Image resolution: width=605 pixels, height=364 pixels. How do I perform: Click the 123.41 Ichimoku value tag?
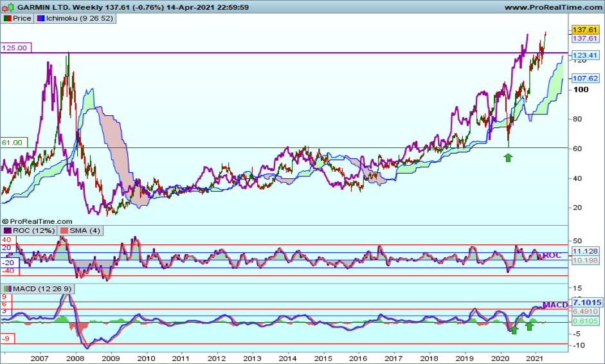point(585,55)
